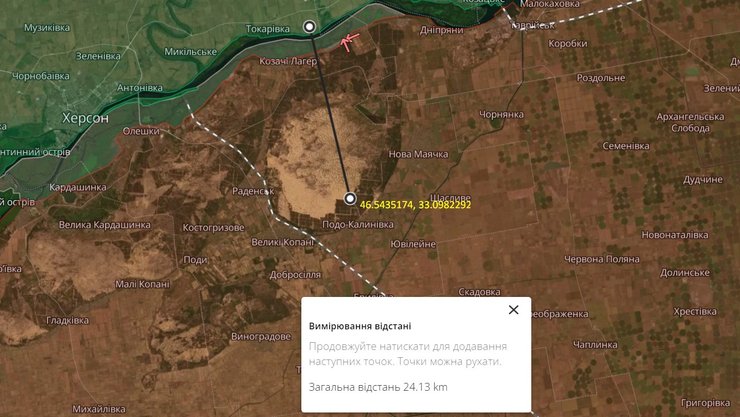Click the measurement end point near Подо-Калинівка

349,198
